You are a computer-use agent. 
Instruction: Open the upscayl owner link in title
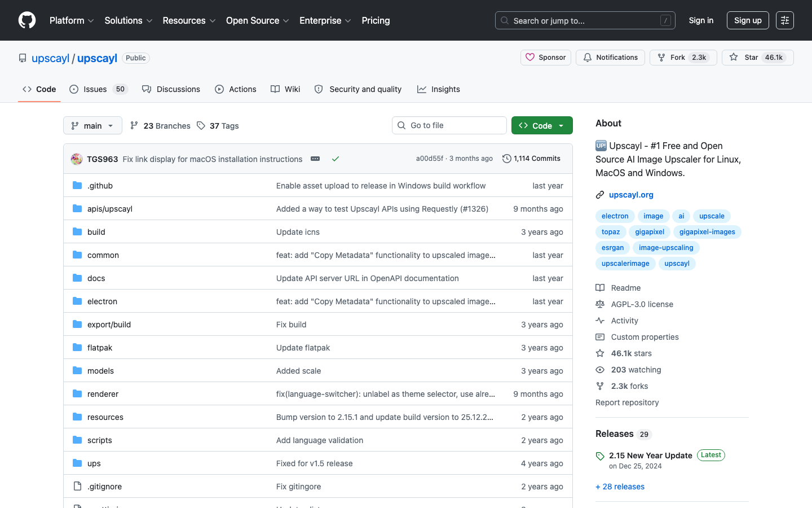tap(50, 58)
